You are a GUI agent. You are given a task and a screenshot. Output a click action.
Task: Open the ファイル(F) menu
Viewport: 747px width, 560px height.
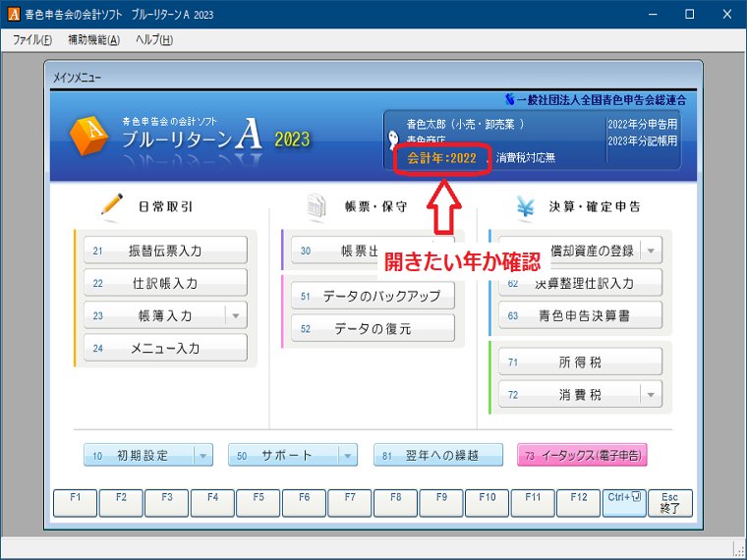pos(31,40)
